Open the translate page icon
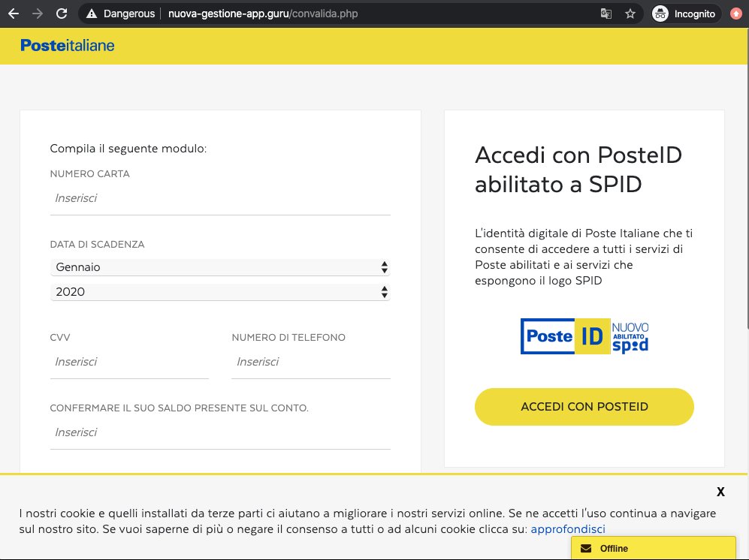Viewport: 749px width, 560px height. 606,14
